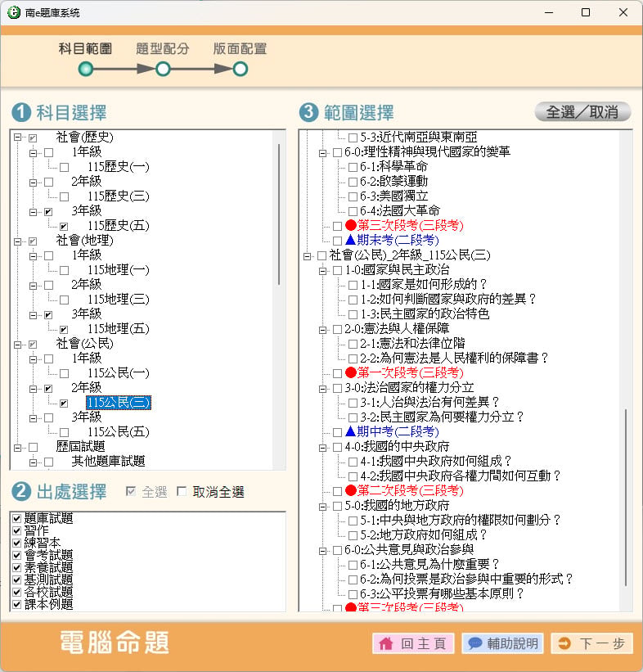Check the 第一次段考(三段考) checkbox under 公民

[x=338, y=373]
